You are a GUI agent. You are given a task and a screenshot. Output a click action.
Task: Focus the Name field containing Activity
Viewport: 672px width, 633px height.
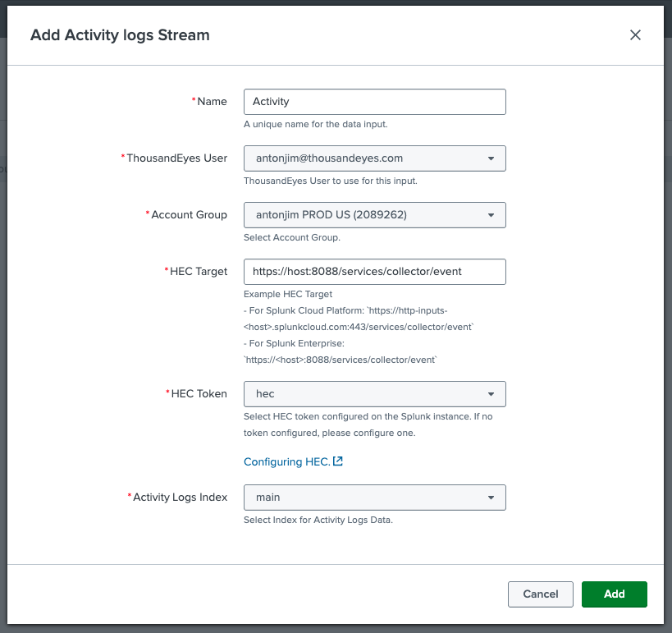pos(374,102)
